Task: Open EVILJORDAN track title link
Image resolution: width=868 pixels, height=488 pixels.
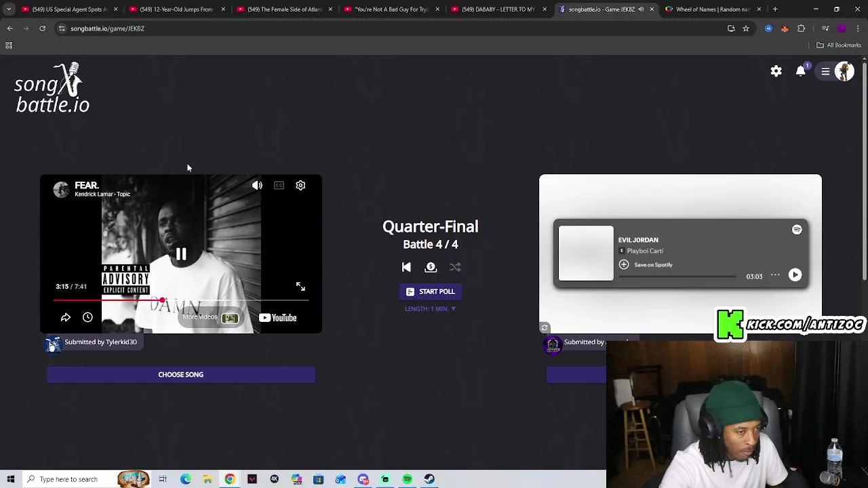Action: tap(638, 240)
